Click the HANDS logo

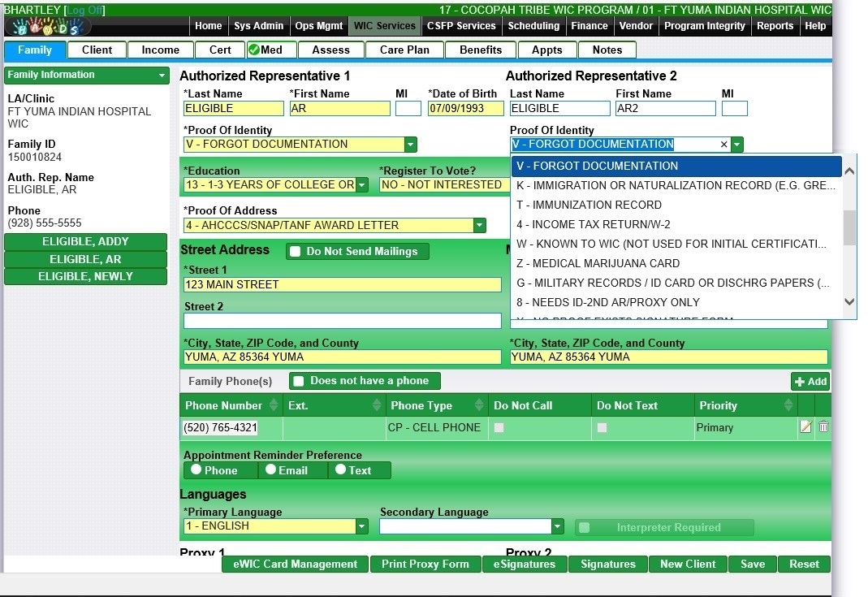point(48,27)
